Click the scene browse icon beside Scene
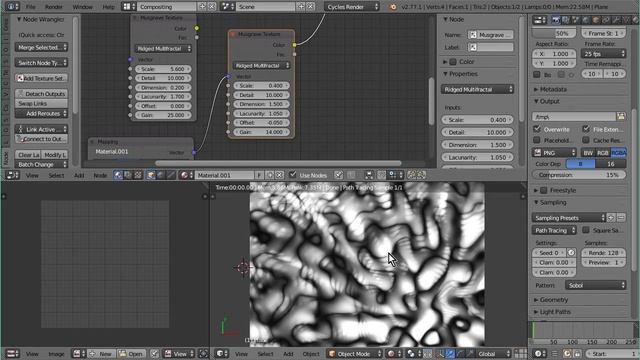The height and width of the screenshot is (360, 640). click(227, 7)
